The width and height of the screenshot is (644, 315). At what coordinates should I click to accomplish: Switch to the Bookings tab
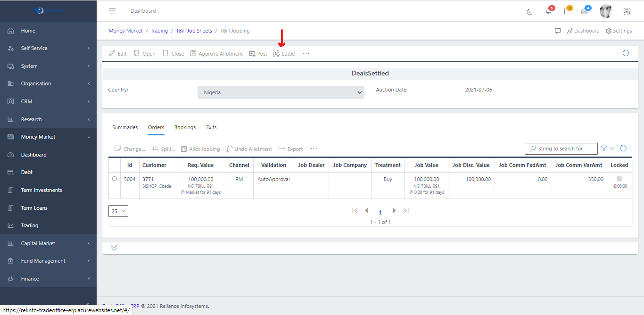coord(185,127)
